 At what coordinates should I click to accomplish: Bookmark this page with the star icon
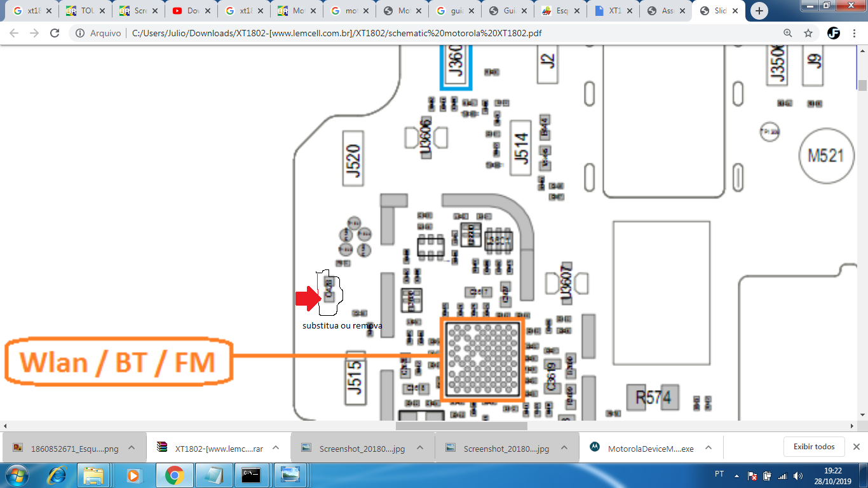(x=808, y=33)
